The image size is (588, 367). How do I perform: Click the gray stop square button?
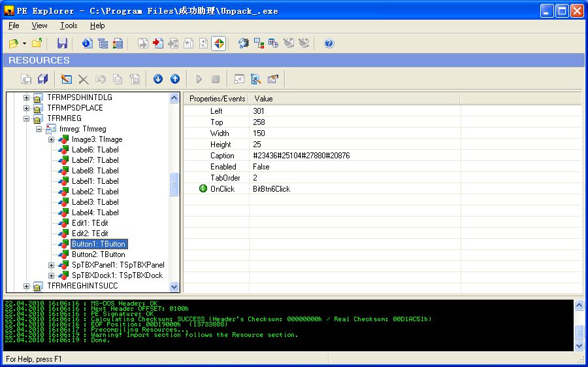point(216,79)
